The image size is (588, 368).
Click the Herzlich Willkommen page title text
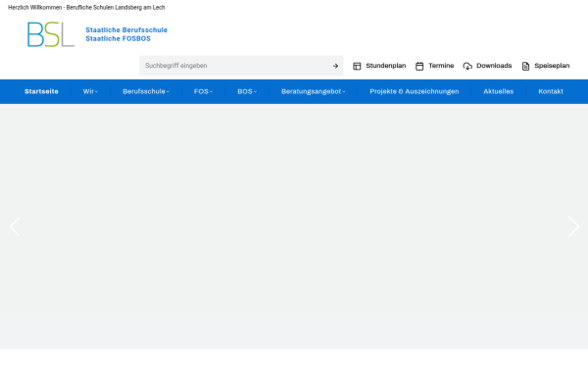click(x=86, y=8)
